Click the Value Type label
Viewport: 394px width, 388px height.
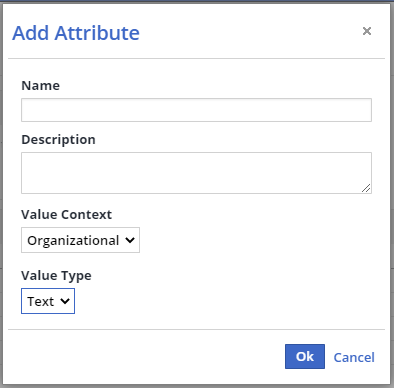pos(56,276)
